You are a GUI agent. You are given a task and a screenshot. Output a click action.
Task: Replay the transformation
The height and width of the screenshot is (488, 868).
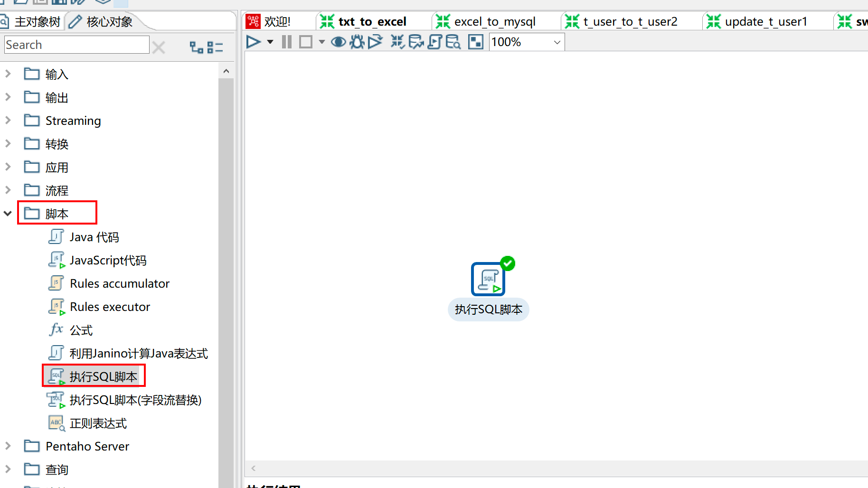point(375,42)
